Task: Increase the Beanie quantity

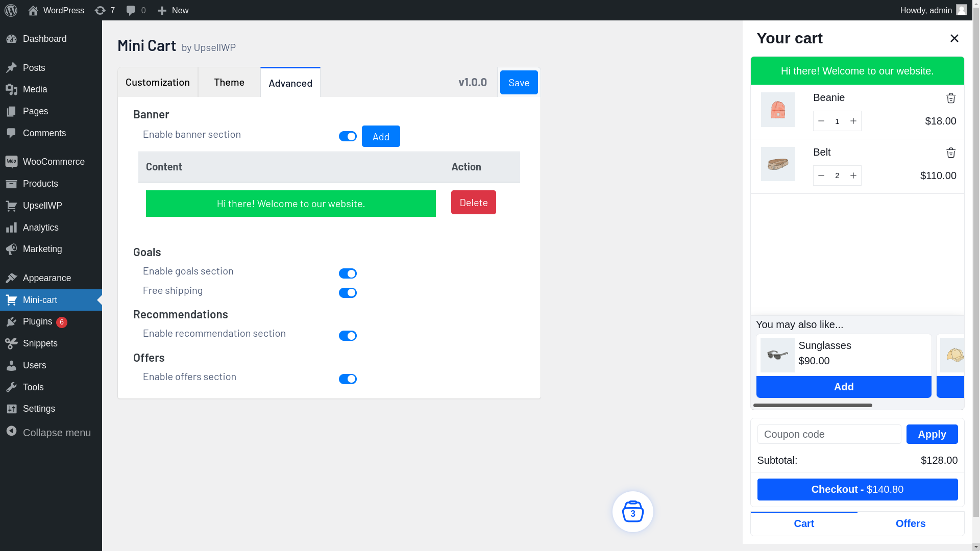Action: click(x=853, y=121)
